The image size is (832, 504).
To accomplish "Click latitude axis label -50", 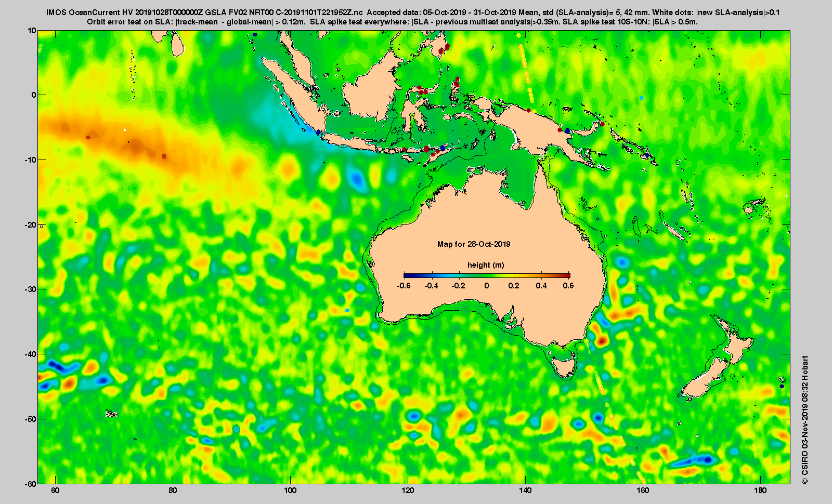I will click(31, 419).
